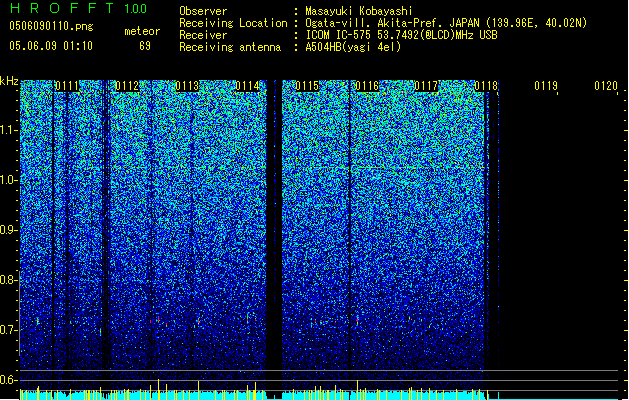Click the 0118 time marker
Image resolution: width=629 pixels, height=400 pixels.
486,86
